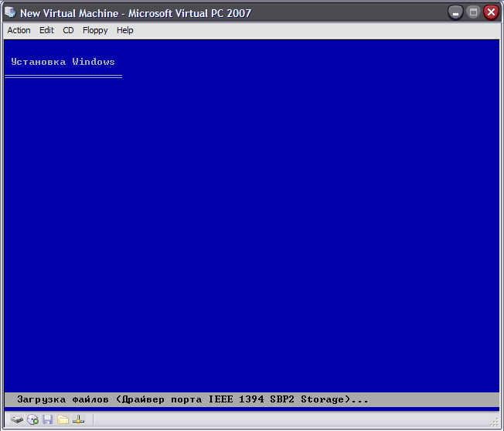This screenshot has width=504, height=431.
Task: Open the Help menu
Action: 125,31
